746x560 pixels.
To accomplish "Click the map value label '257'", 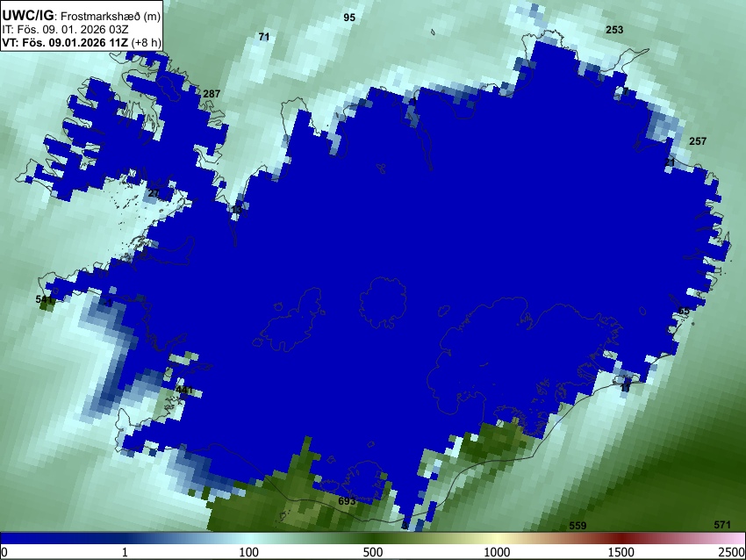I will tap(698, 141).
